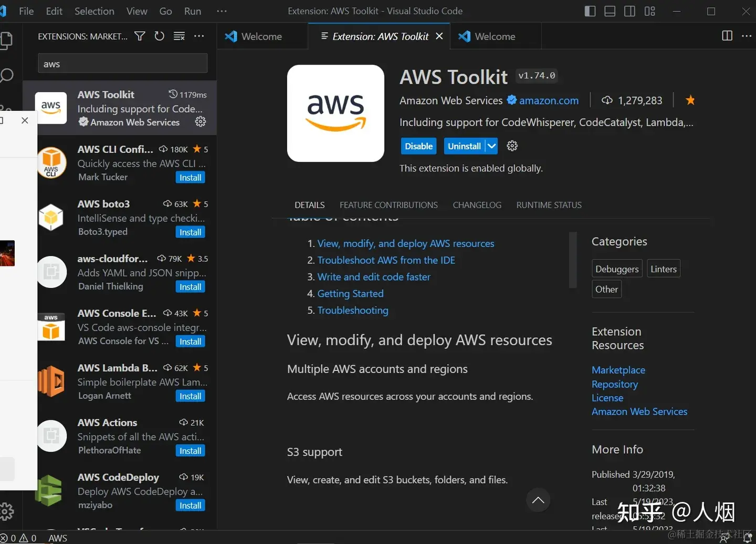Clear extensions search results icon
The width and height of the screenshot is (756, 544).
click(x=179, y=36)
